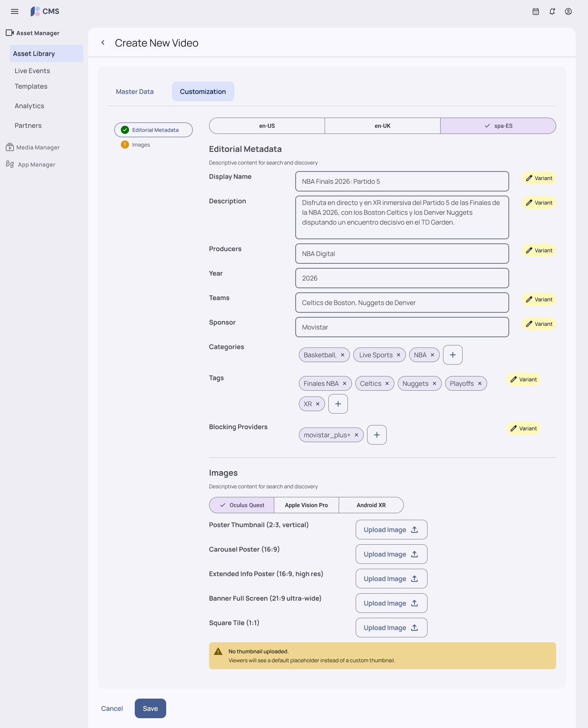Image resolution: width=588 pixels, height=728 pixels.
Task: Jump to Images step with warning
Action: pos(136,145)
